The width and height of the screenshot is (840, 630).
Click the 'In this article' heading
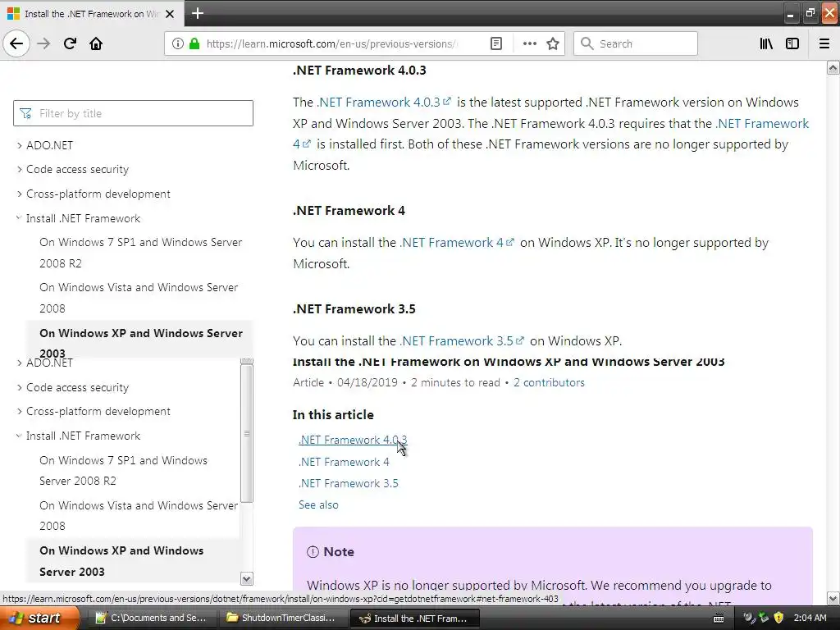click(333, 414)
